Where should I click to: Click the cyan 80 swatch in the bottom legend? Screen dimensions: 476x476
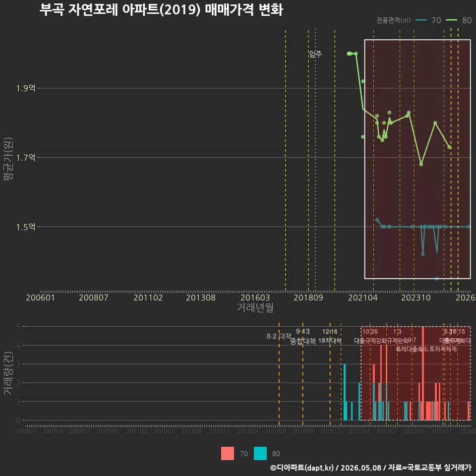click(260, 453)
